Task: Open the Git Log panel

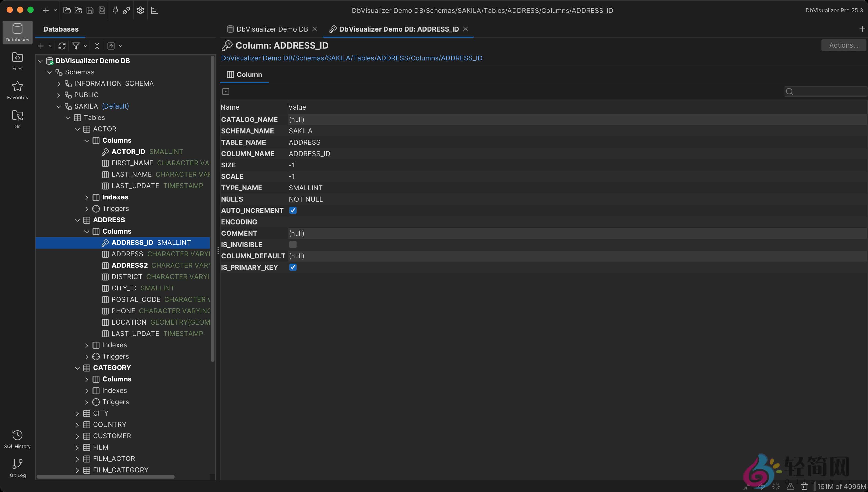Action: click(x=17, y=467)
